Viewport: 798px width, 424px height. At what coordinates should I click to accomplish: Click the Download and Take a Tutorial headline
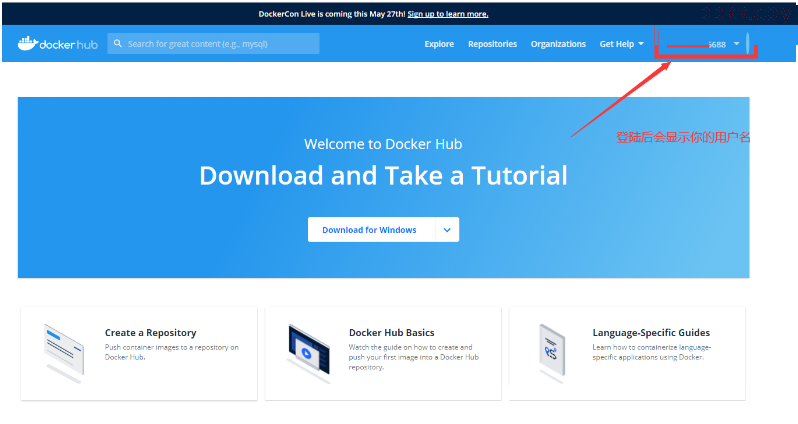[383, 176]
